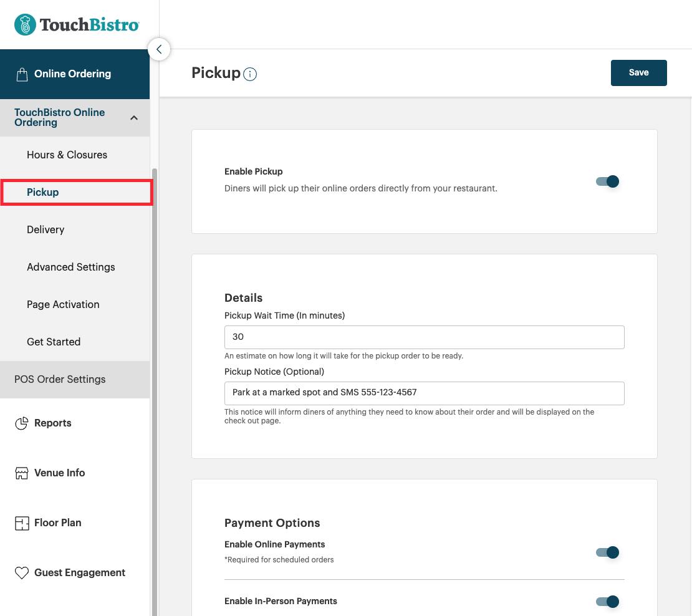Select POS Order Settings
The image size is (692, 616).
[60, 379]
